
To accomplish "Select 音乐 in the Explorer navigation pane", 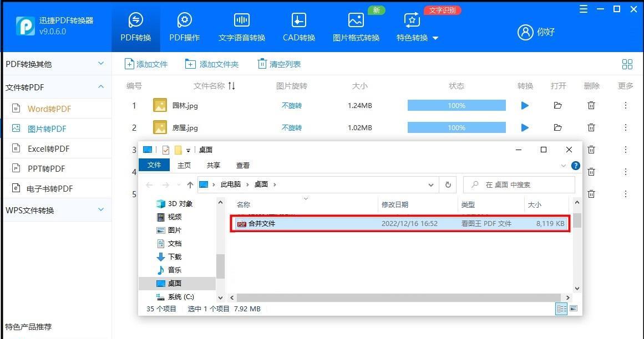I will click(x=169, y=270).
